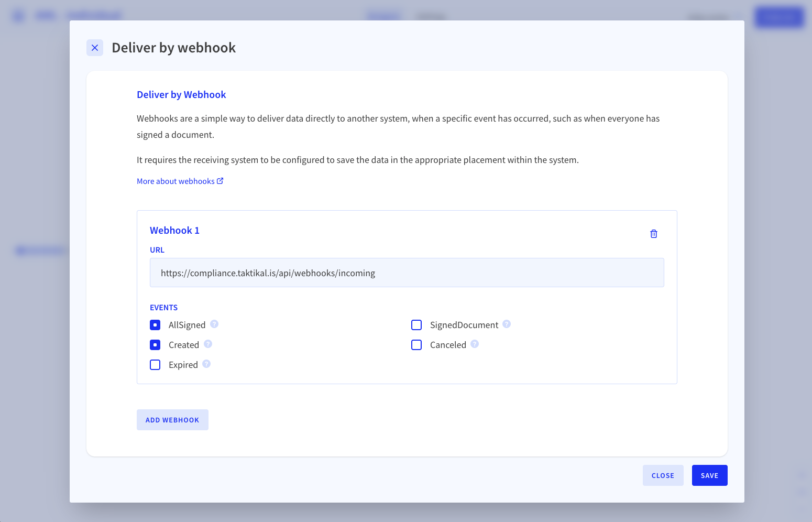Viewport: 812px width, 522px height.
Task: Click the Deliver by Webhook blue heading
Action: [x=181, y=95]
